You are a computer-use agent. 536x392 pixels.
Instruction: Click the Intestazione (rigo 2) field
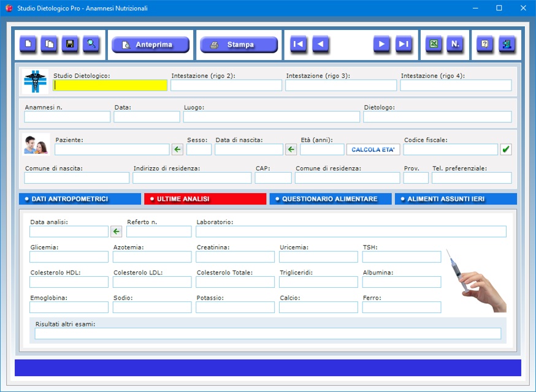[x=226, y=85]
